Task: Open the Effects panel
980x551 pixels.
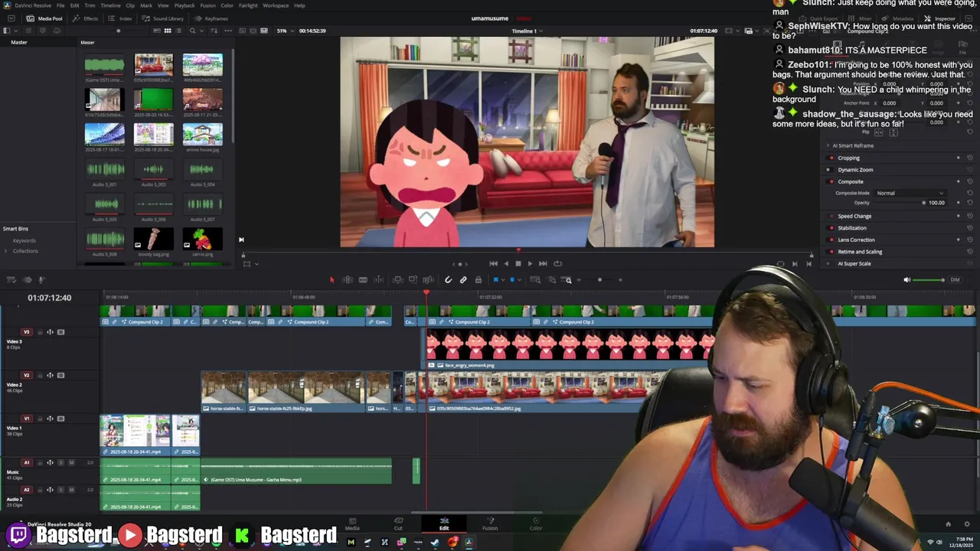Action: [86, 18]
